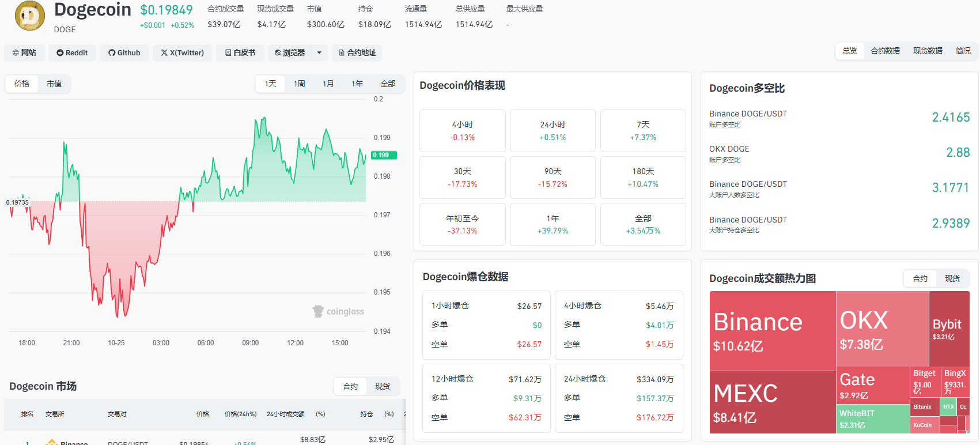
Task: Open the 浏览器 explorer button
Action: 290,52
